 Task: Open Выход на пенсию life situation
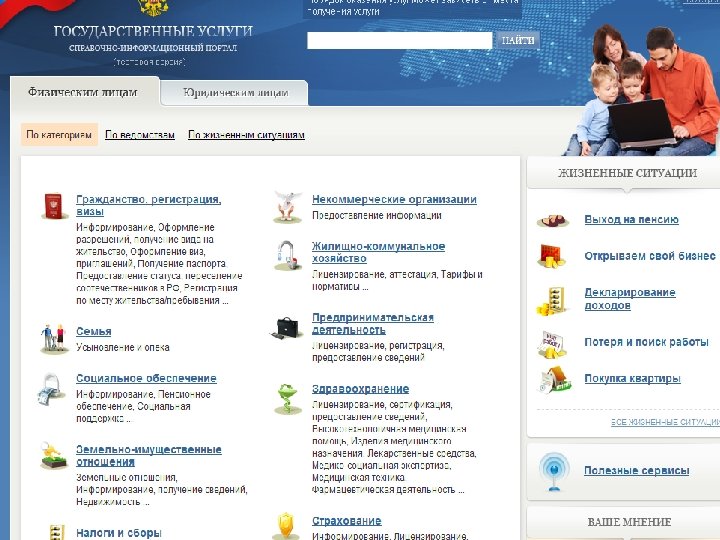click(x=631, y=219)
